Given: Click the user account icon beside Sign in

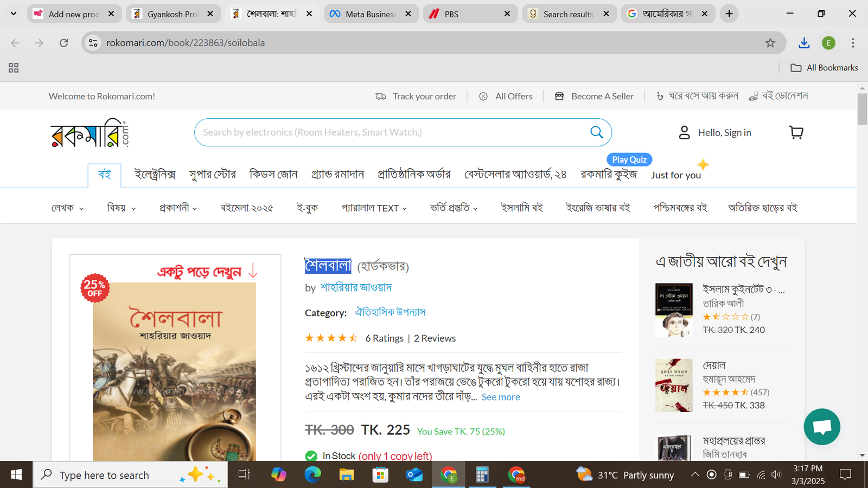Looking at the screenshot, I should tap(684, 132).
